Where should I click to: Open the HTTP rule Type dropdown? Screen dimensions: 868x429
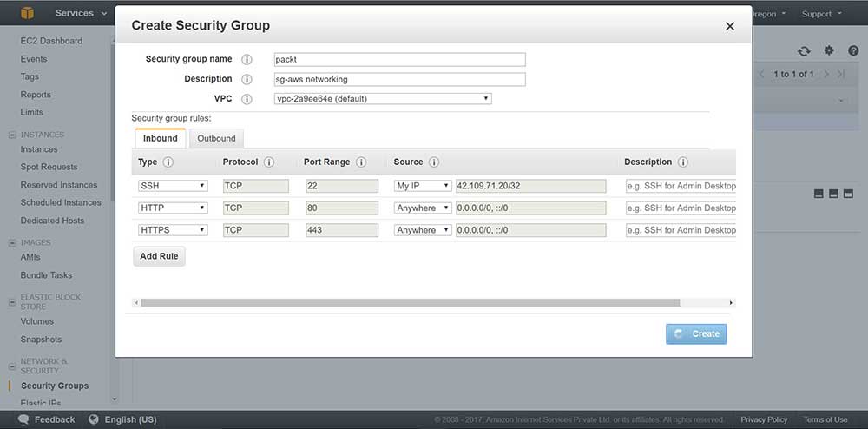(173, 208)
